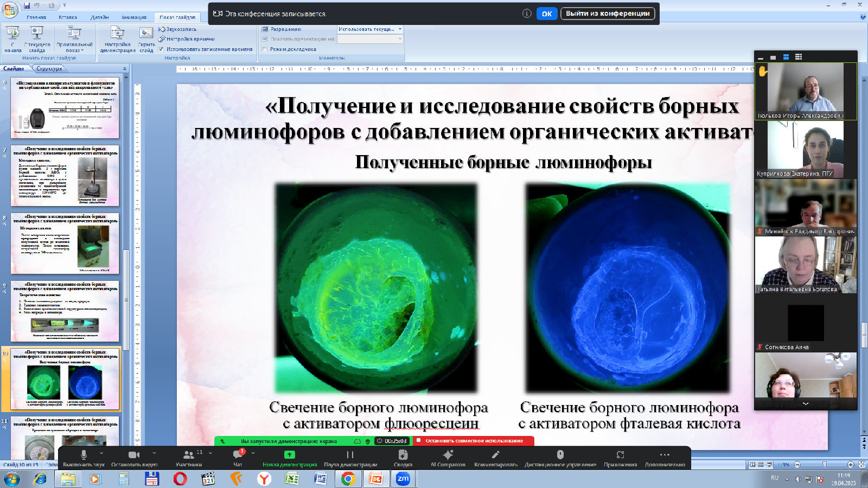The image size is (868, 488).
Task: Expand the Разрешение resolution dropdown
Action: click(400, 29)
